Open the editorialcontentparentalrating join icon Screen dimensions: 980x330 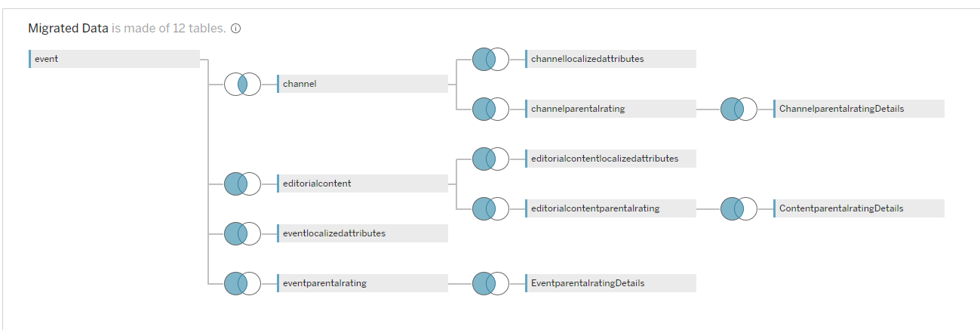[x=490, y=208]
